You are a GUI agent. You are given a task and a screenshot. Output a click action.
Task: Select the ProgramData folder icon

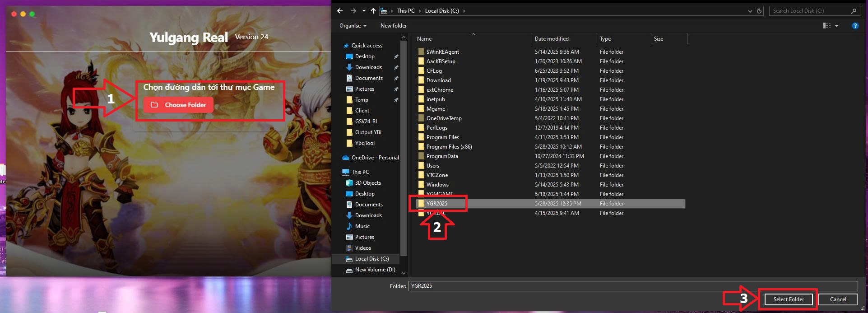(x=421, y=156)
